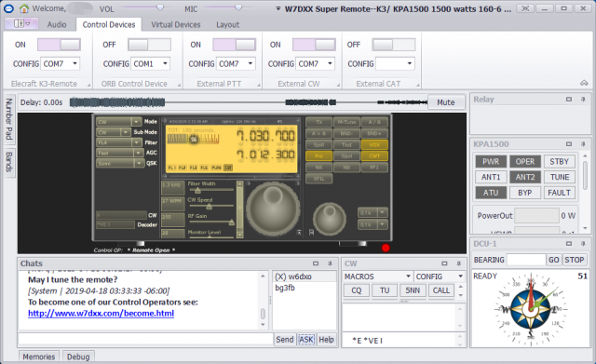The image size is (596, 364).
Task: Click GO in the DCU-1 panel
Action: [554, 260]
